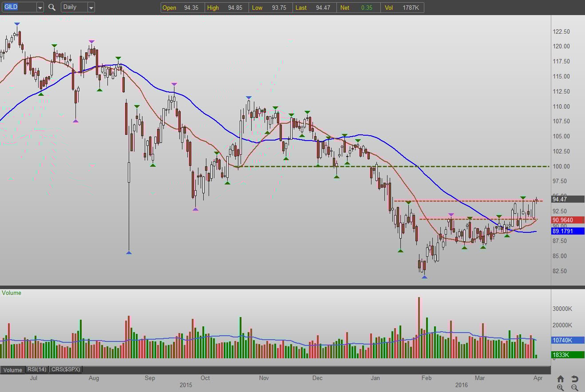Click the Mar month label on time axis
The image size is (585, 392).
point(480,378)
